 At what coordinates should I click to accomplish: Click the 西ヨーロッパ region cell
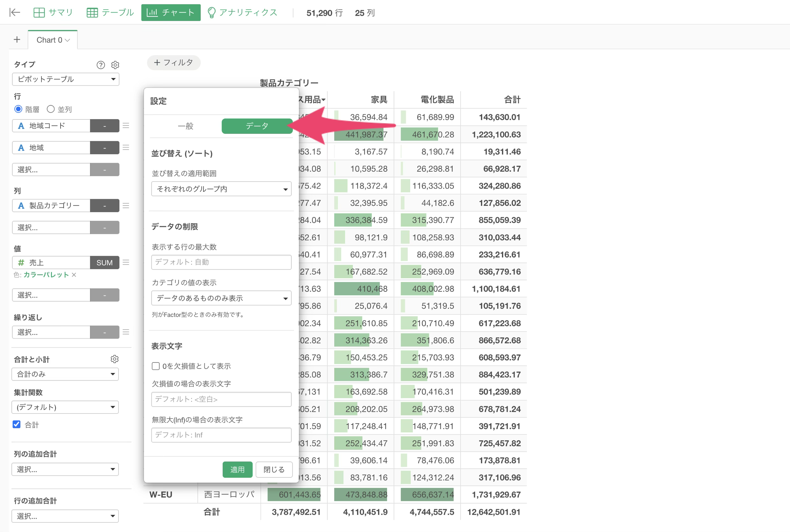pyautogui.click(x=229, y=495)
